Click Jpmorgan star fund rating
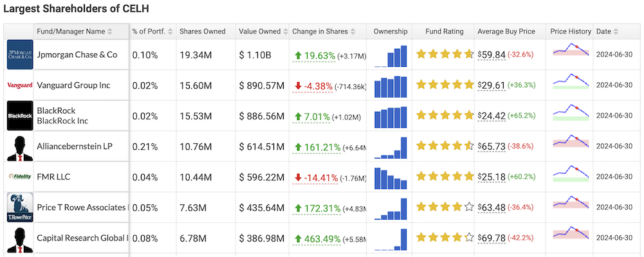Screen dimensions: 644x257 point(445,54)
